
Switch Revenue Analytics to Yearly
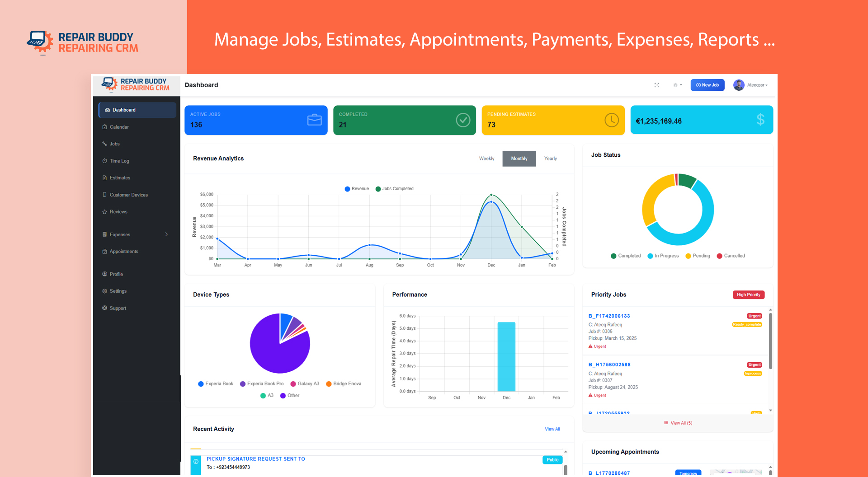coord(550,159)
